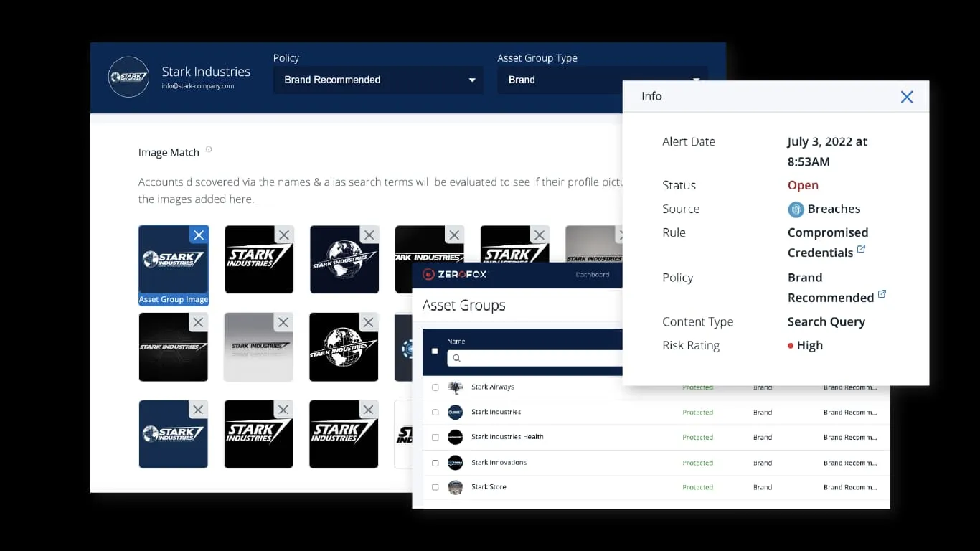Close the Info panel

[x=907, y=97]
